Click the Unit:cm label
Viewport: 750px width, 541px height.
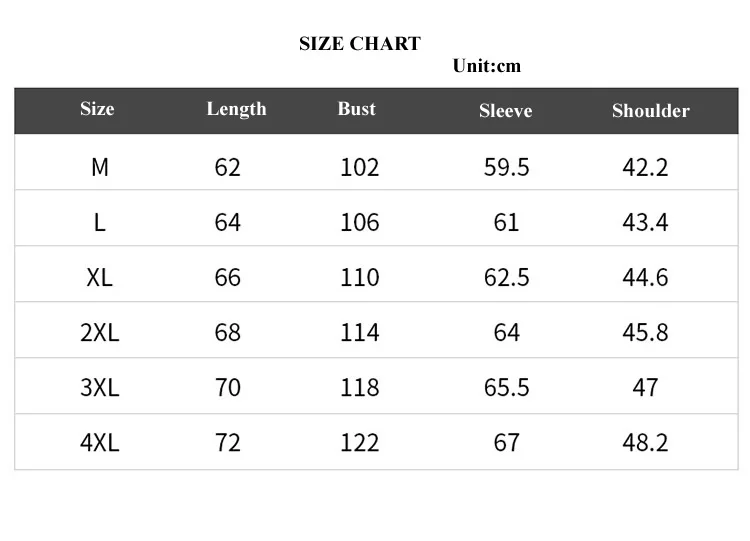click(x=487, y=66)
